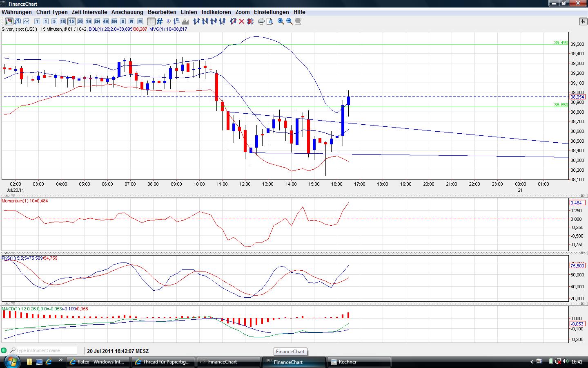
Task: Click the info tooltip icon
Action: click(x=169, y=21)
